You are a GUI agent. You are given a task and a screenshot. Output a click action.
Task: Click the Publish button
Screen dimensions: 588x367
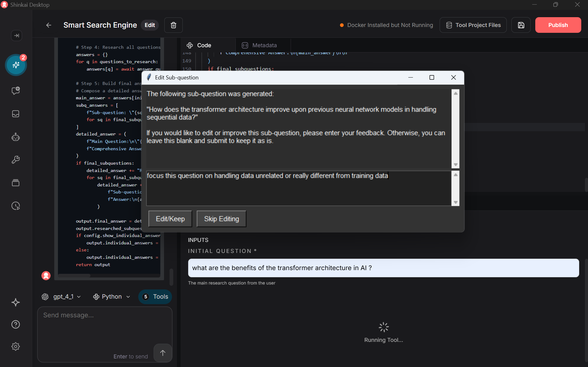click(x=558, y=25)
